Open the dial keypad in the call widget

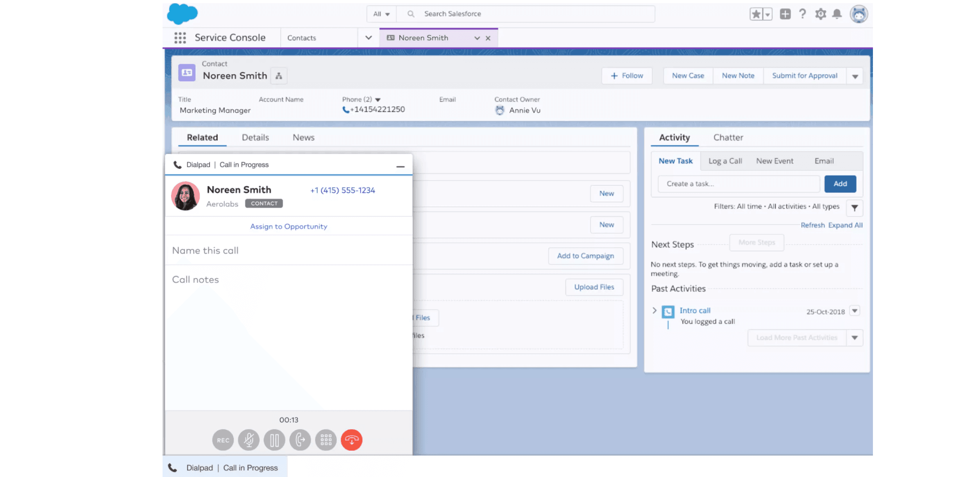[x=325, y=440]
